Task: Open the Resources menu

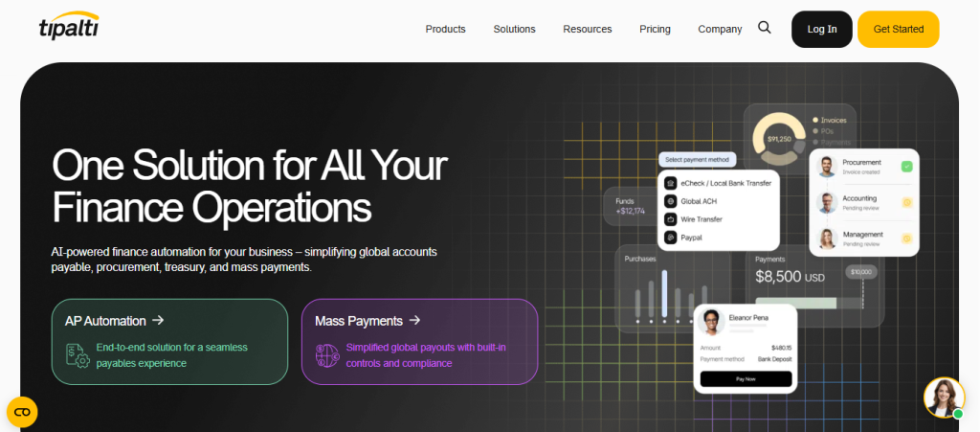Action: click(588, 29)
